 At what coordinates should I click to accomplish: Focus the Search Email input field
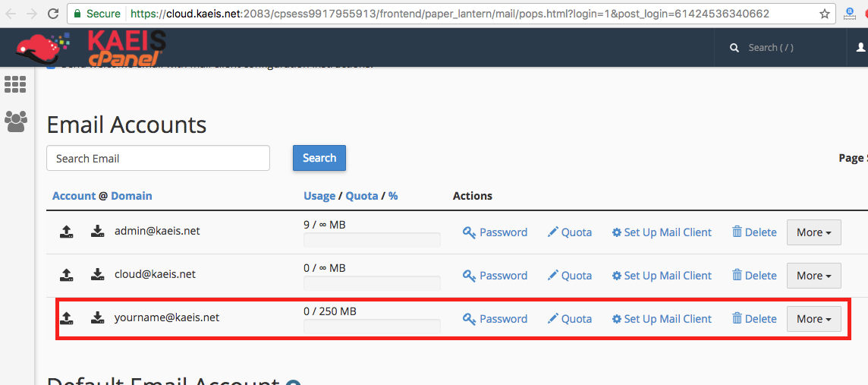click(x=158, y=158)
